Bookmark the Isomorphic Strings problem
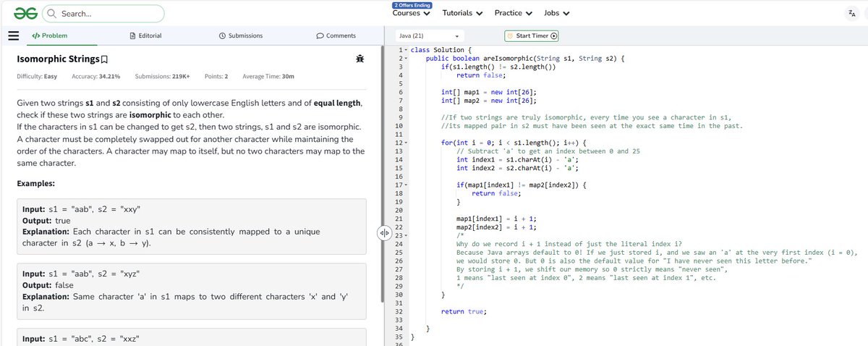Image resolution: width=868 pixels, height=346 pixels. coord(105,59)
